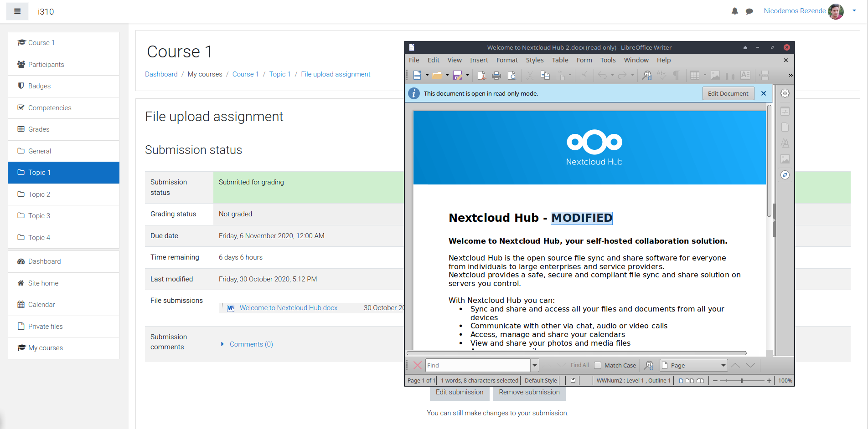The width and height of the screenshot is (868, 429).
Task: Click the Insert Table icon
Action: 695,75
